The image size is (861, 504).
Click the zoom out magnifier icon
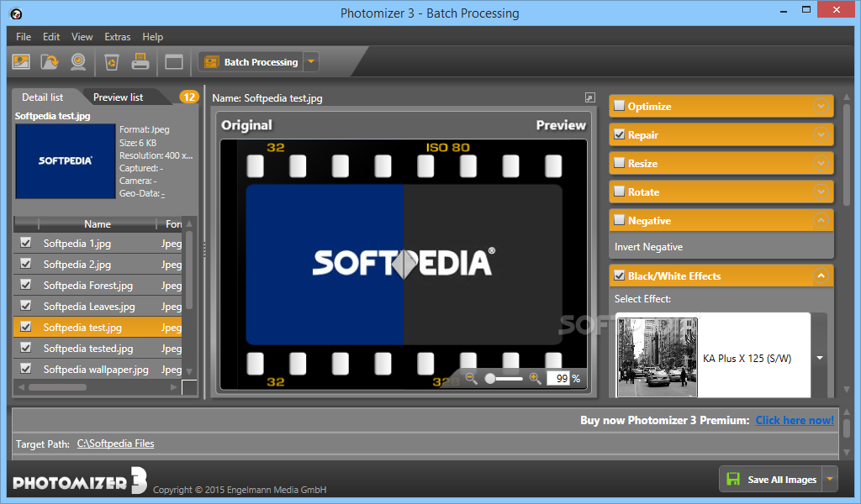tap(471, 378)
